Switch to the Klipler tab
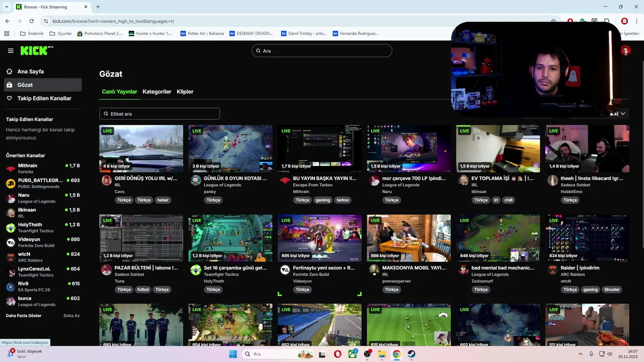The image size is (644, 362). pyautogui.click(x=185, y=92)
